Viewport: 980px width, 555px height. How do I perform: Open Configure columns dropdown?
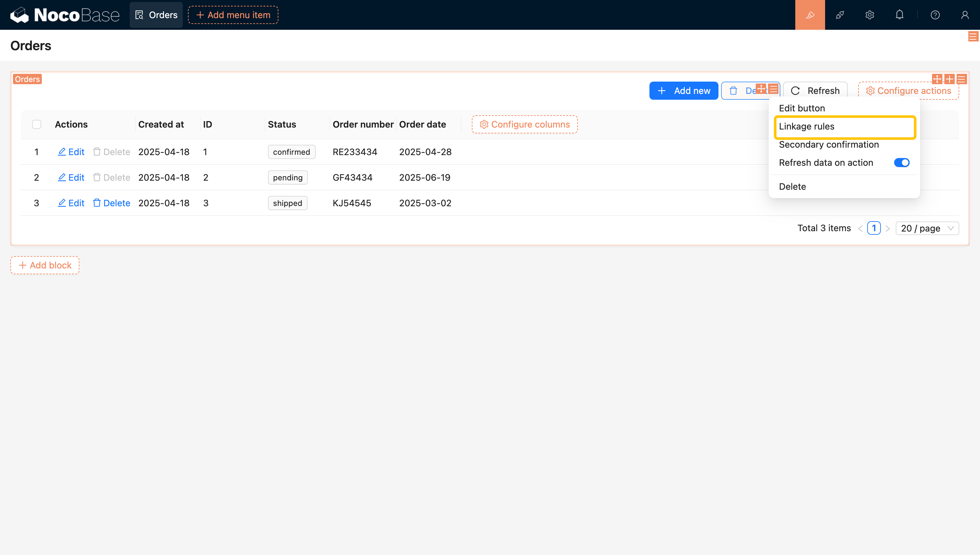click(525, 124)
